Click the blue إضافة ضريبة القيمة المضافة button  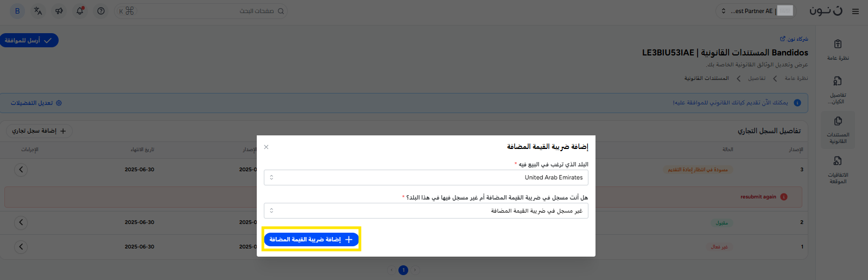click(311, 239)
